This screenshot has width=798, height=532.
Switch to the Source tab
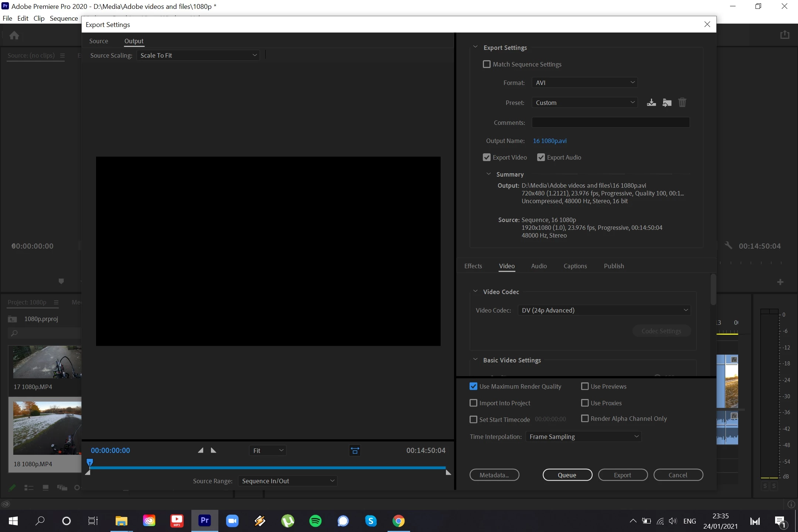tap(99, 41)
